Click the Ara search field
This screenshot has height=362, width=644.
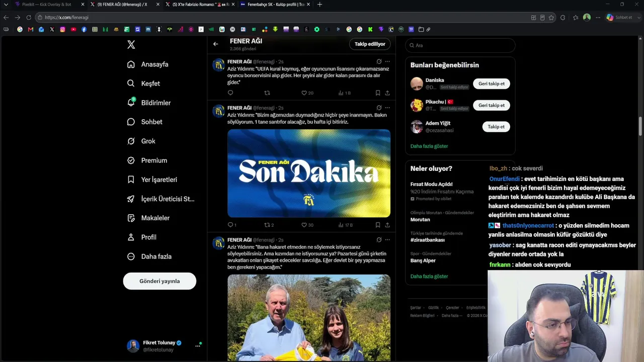[x=460, y=45]
